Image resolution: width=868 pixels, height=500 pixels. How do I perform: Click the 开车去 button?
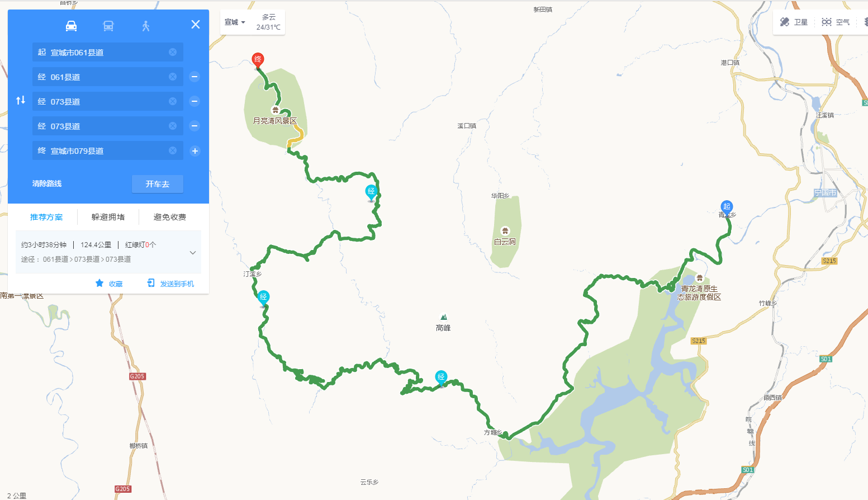pos(158,184)
